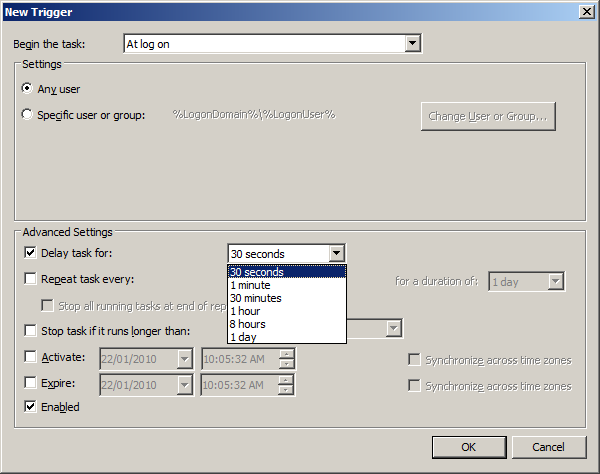Select the 'Any user' radio button
This screenshot has width=600, height=474.
point(27,89)
